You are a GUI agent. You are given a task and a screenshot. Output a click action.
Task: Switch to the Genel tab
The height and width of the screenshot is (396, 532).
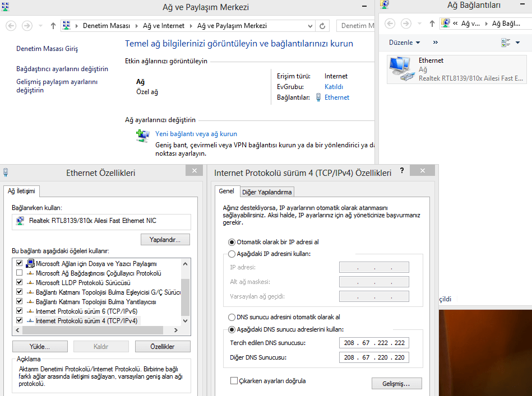pos(226,191)
